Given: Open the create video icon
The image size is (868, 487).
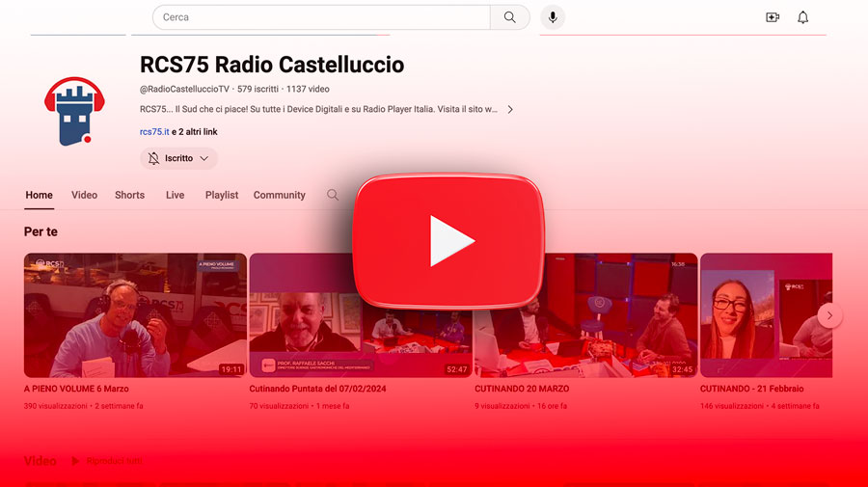Looking at the screenshot, I should tap(773, 17).
